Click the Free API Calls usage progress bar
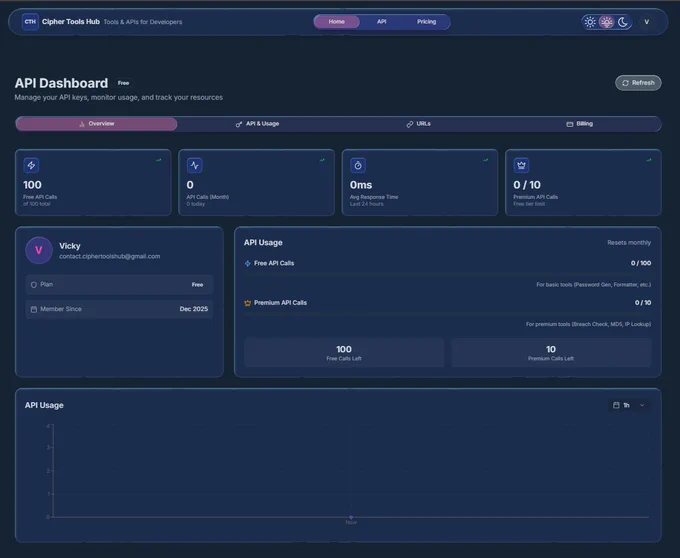 (x=448, y=274)
